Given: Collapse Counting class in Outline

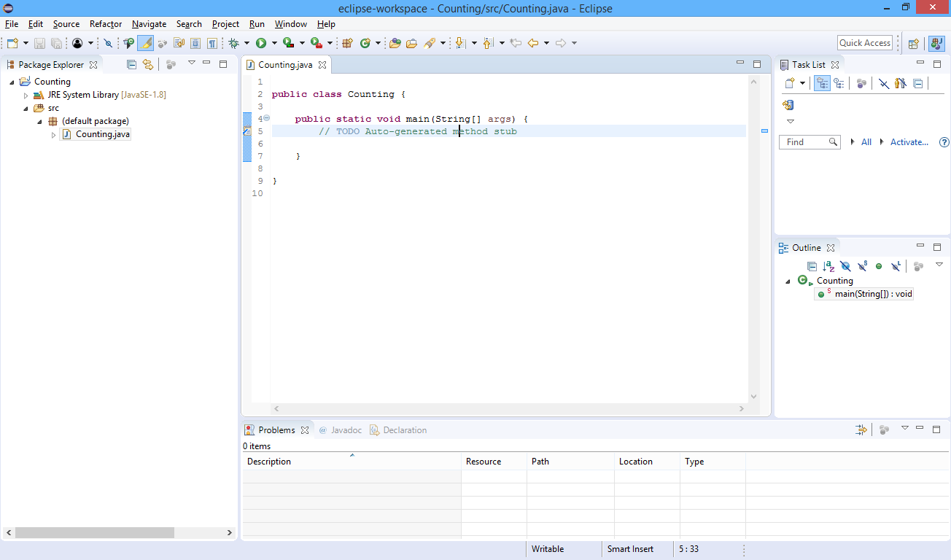Looking at the screenshot, I should tap(788, 281).
